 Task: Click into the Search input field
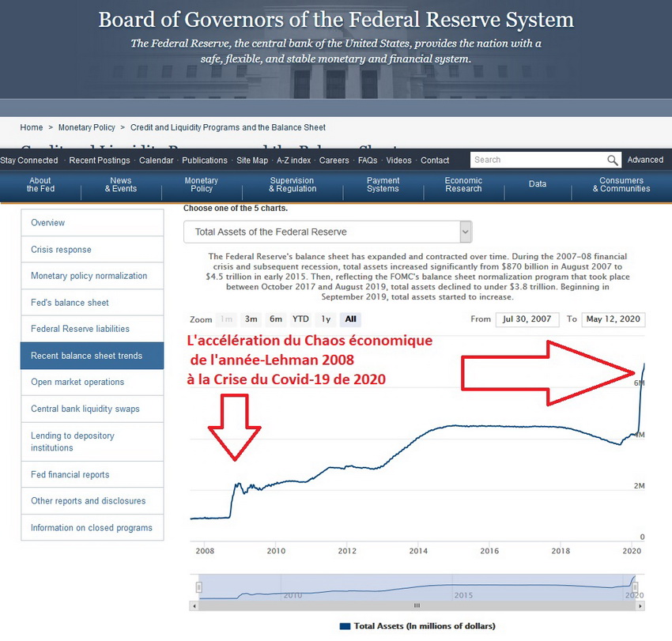point(538,160)
